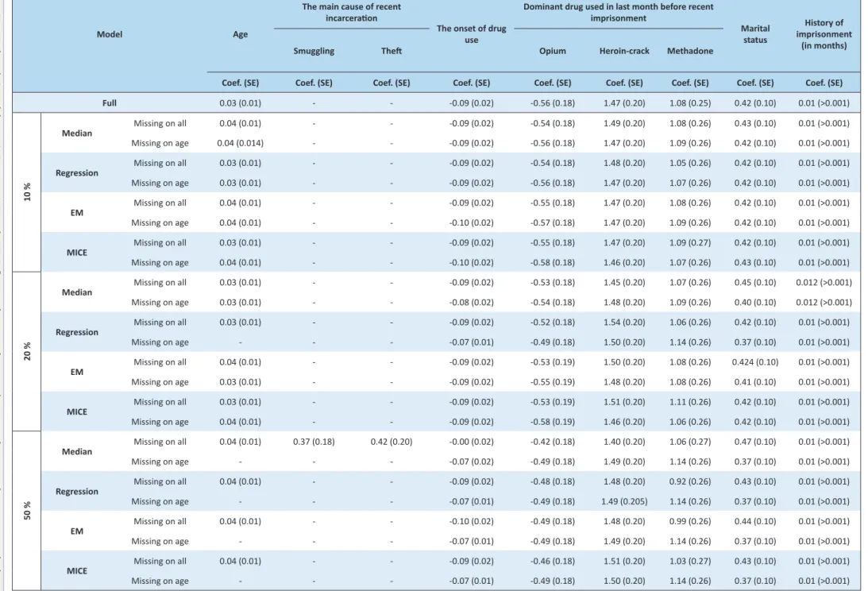
Task: Select the "-0.46 (0.18)" Opium cell
Action: tap(553, 561)
